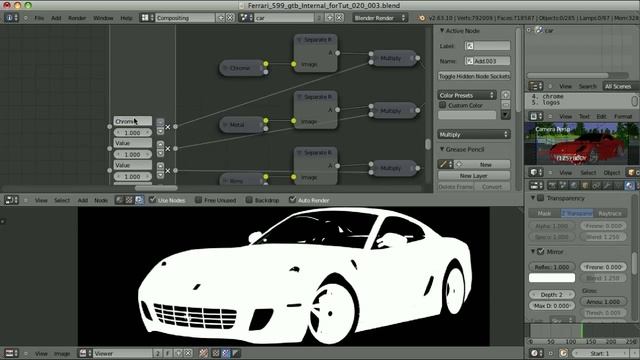The height and width of the screenshot is (360, 640).
Task: Collapse the Active Node panel
Action: 442,31
